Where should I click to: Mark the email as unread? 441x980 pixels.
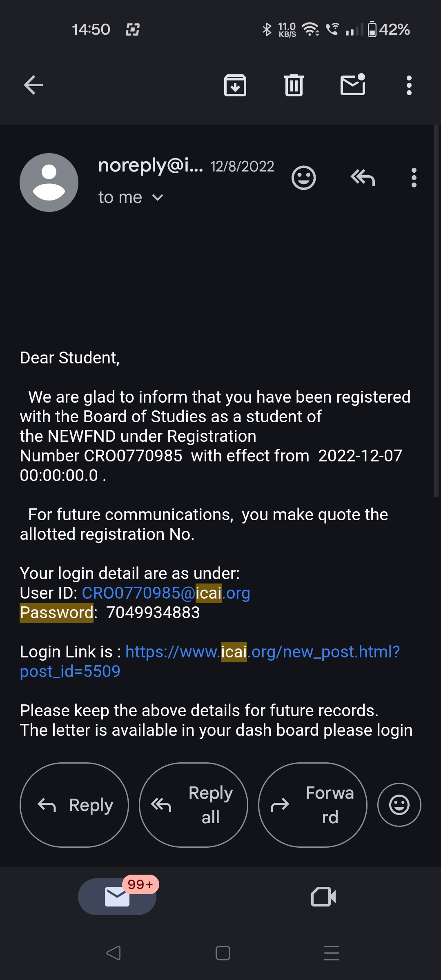click(x=353, y=85)
